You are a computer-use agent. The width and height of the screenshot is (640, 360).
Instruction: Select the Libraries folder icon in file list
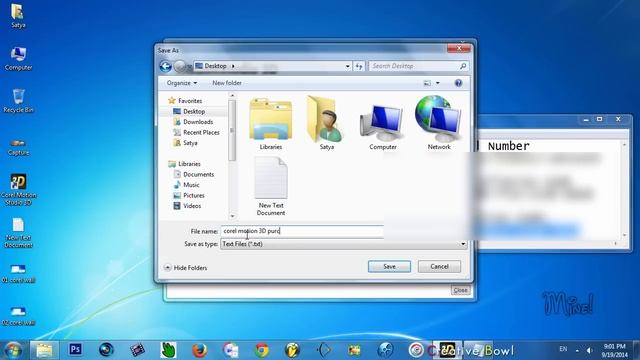[x=271, y=124]
